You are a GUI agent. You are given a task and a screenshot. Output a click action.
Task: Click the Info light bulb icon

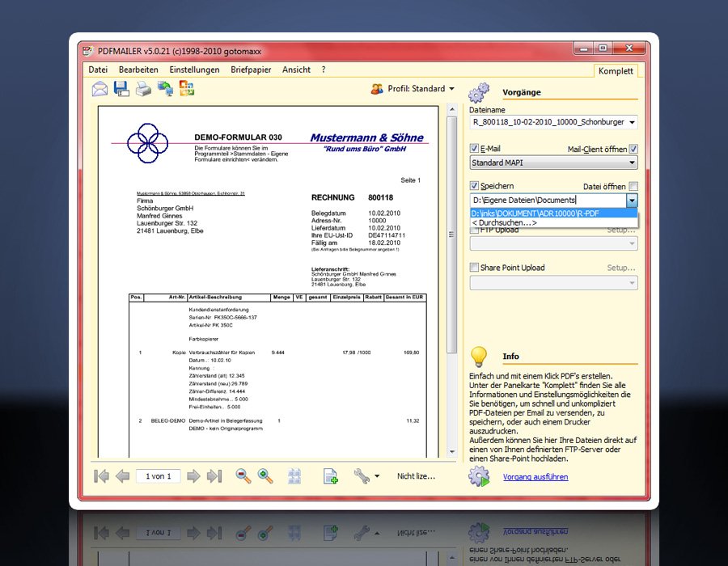pyautogui.click(x=479, y=357)
